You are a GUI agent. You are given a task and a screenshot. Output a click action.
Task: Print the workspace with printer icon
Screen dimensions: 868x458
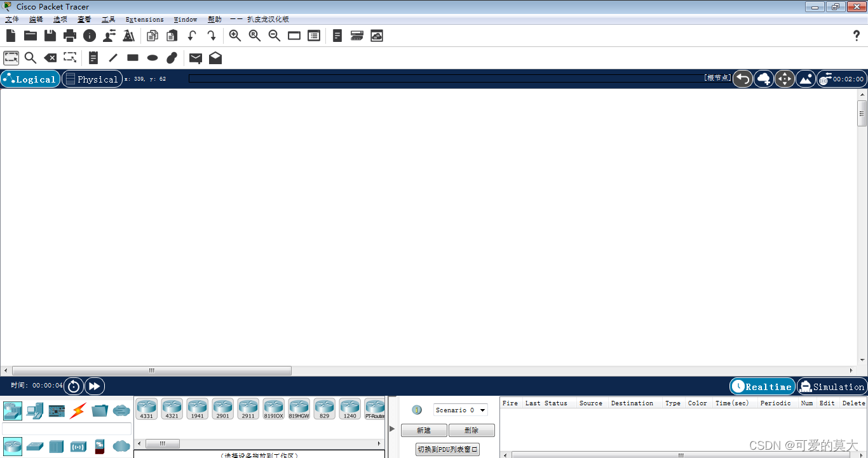[x=70, y=36]
